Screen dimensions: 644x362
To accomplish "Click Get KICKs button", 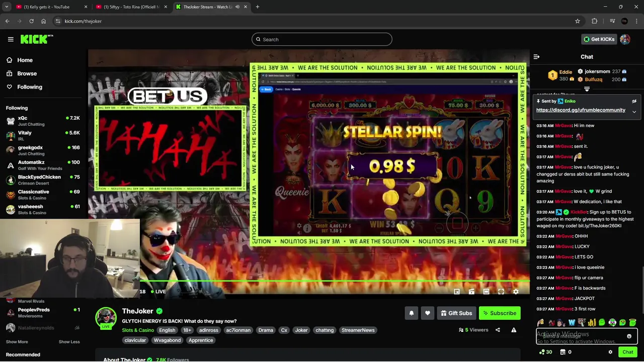I will (599, 39).
